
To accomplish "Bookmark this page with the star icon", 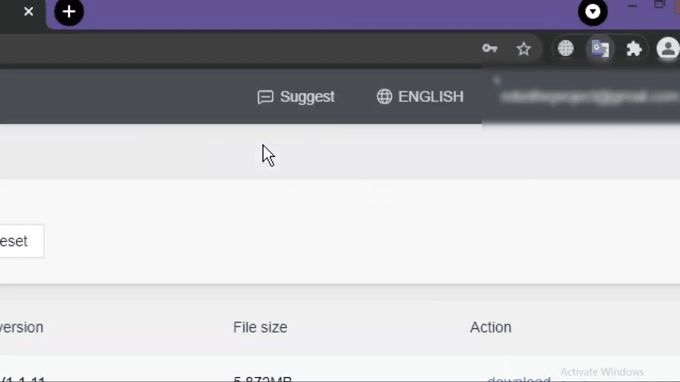I will (x=524, y=49).
